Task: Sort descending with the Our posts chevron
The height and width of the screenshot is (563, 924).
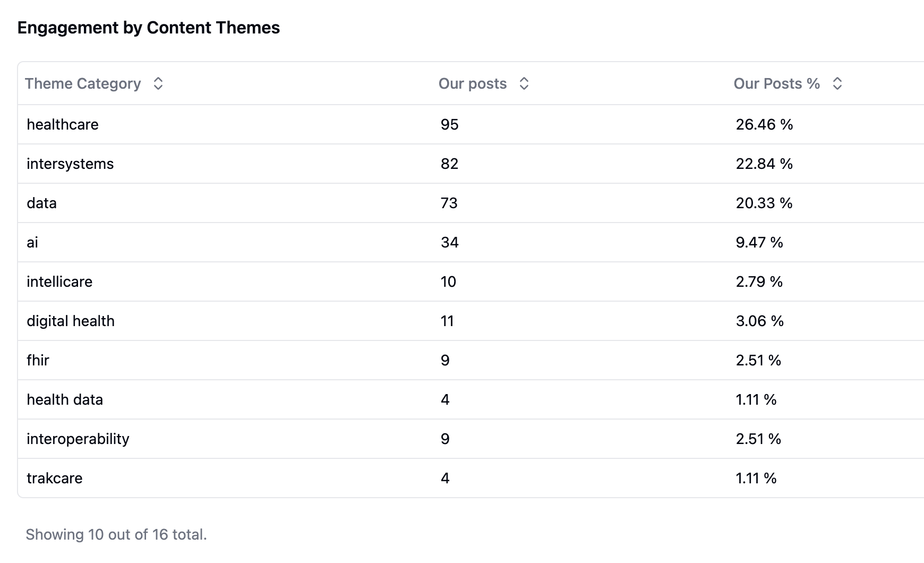Action: [x=524, y=83]
